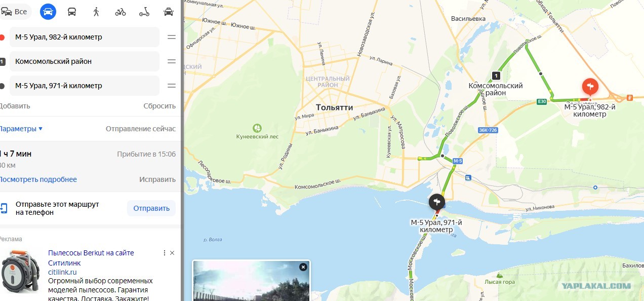Select the Все transport modes tab
Image resolution: width=644 pixels, height=301 pixels.
(16, 12)
